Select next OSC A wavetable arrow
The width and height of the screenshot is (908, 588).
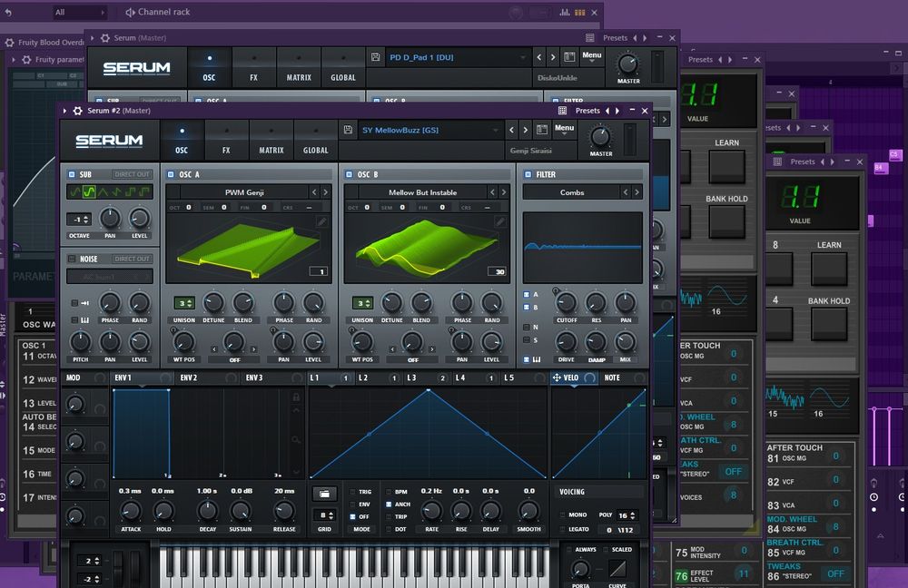(x=325, y=192)
